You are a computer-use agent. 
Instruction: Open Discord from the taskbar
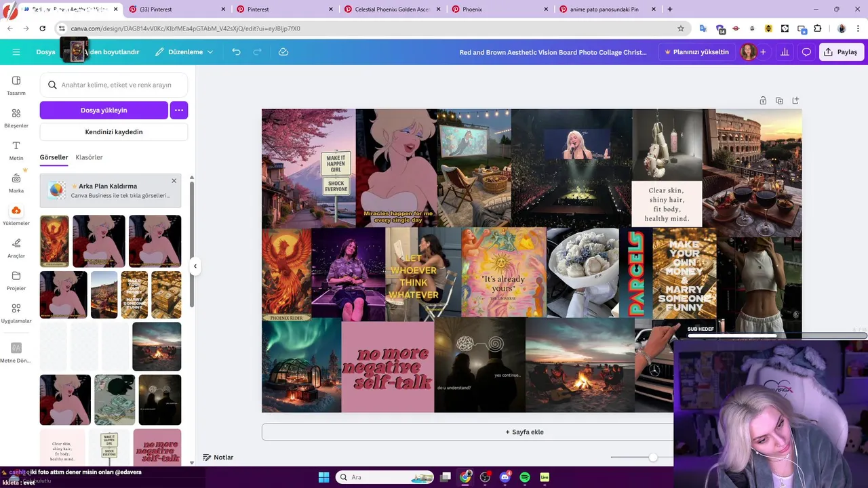[505, 477]
